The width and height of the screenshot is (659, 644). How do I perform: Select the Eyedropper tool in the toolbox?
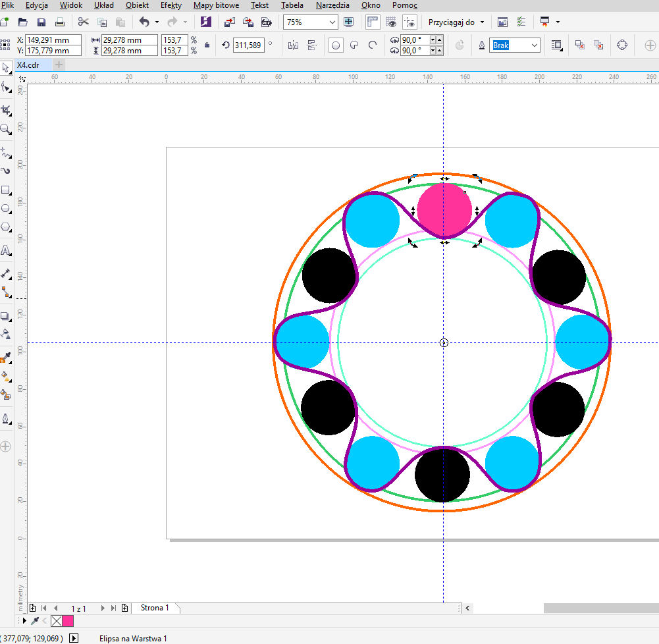coord(6,358)
